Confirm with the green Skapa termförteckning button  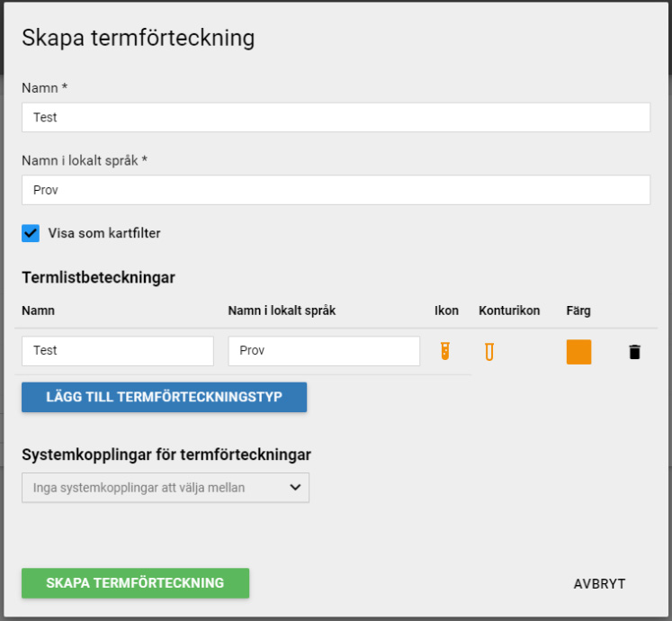coord(136,583)
